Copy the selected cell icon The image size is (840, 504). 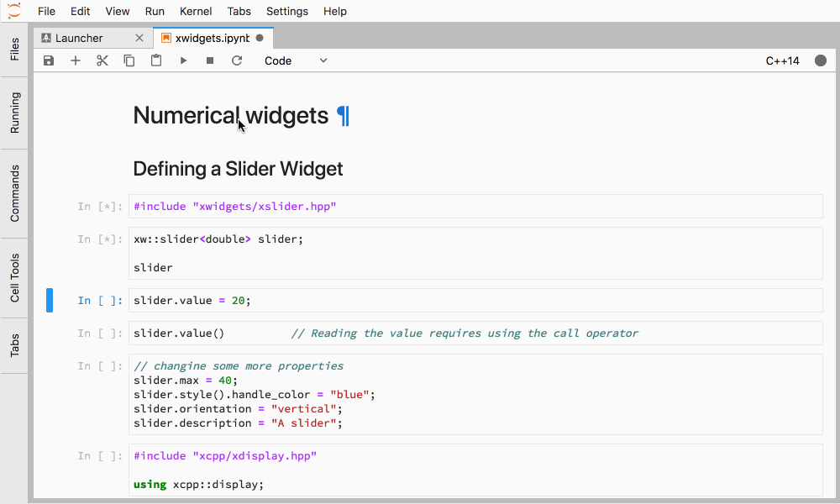(x=129, y=60)
